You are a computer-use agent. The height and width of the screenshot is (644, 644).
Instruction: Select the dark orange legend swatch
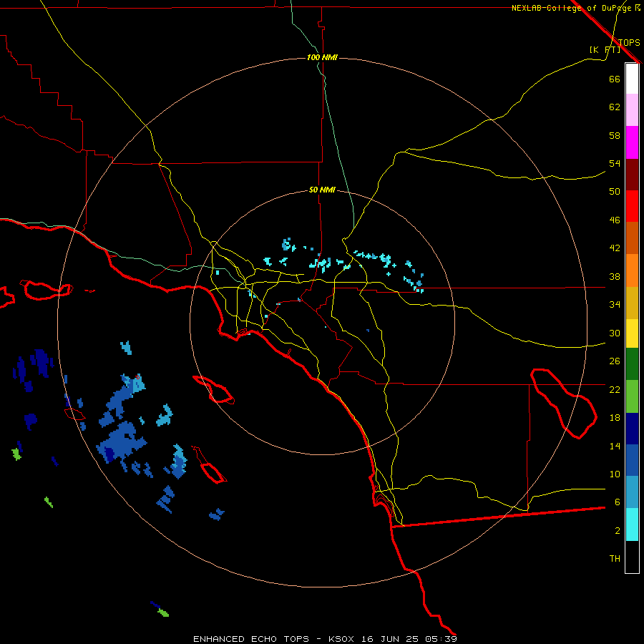(632, 238)
